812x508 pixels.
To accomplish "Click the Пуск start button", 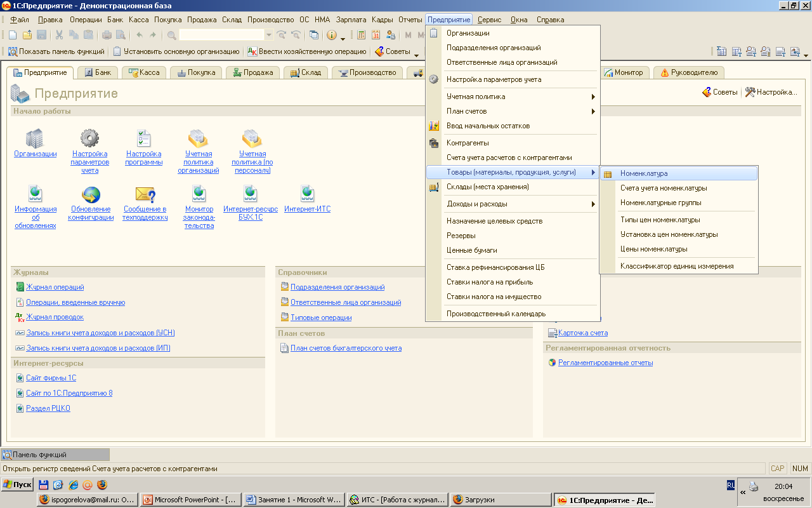I will pos(18,485).
